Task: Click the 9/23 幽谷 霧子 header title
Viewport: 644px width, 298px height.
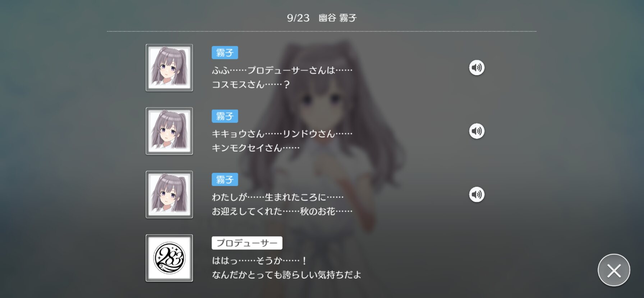Action: [322, 18]
